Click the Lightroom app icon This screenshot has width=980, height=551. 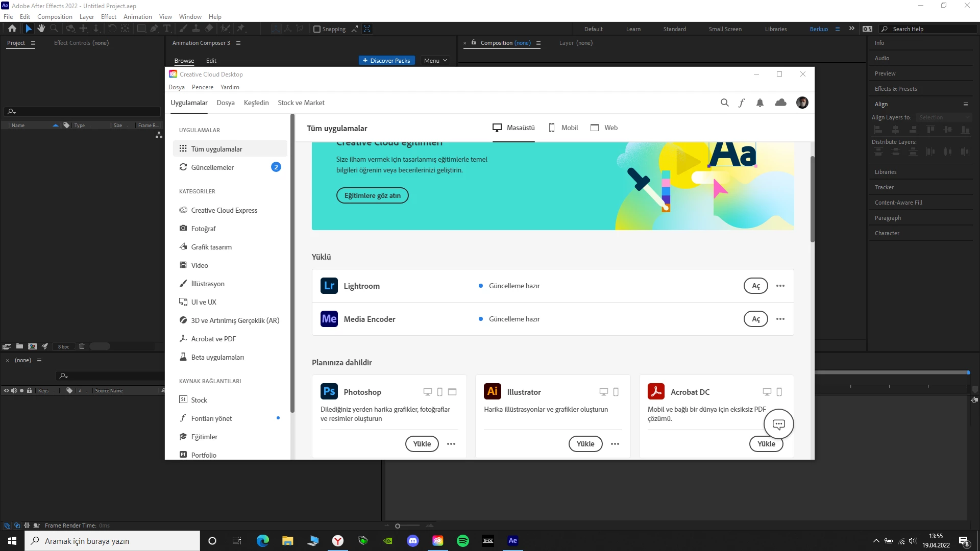(329, 286)
